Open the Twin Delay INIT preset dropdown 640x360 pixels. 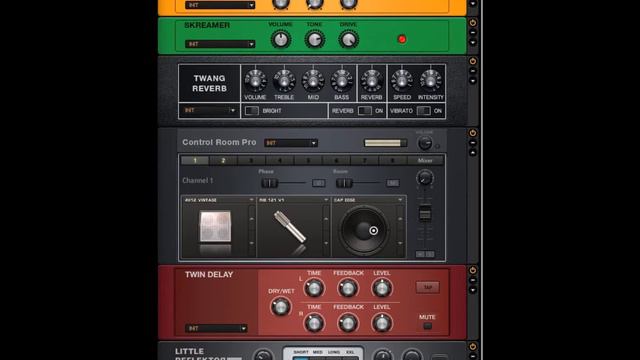coord(216,328)
